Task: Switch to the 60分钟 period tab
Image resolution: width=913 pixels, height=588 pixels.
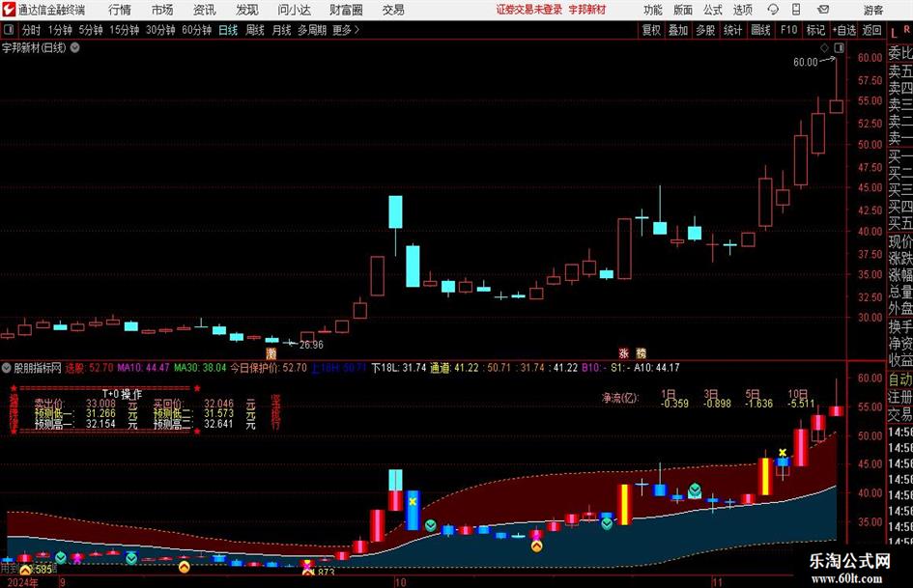Action: click(196, 30)
